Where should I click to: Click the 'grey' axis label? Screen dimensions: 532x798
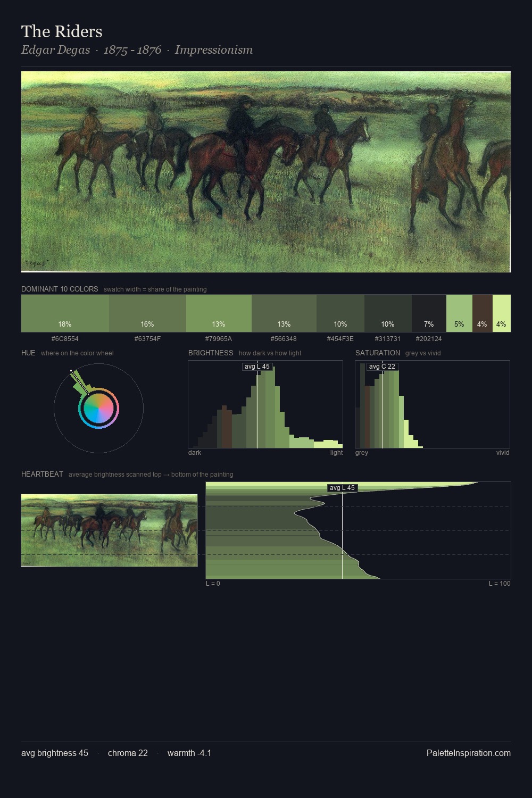(x=362, y=453)
